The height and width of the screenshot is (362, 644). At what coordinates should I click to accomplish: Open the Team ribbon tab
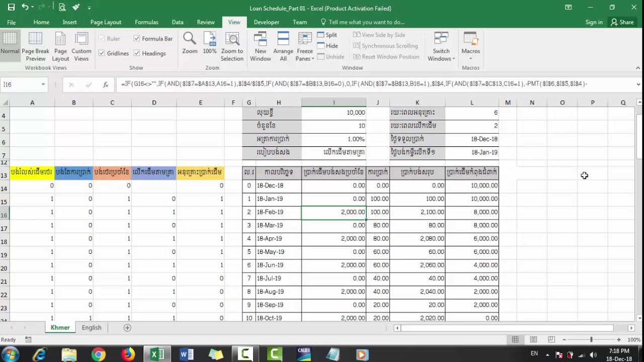coord(300,22)
